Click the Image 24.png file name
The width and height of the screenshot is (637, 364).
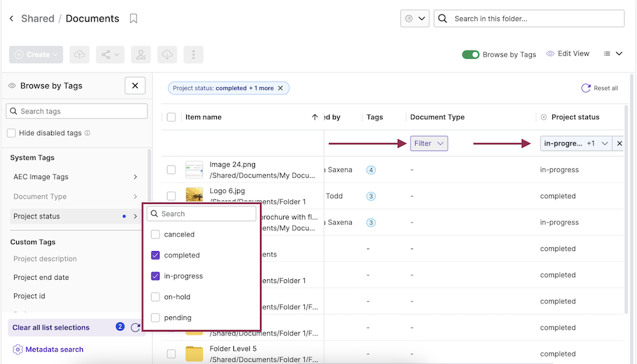coord(232,164)
